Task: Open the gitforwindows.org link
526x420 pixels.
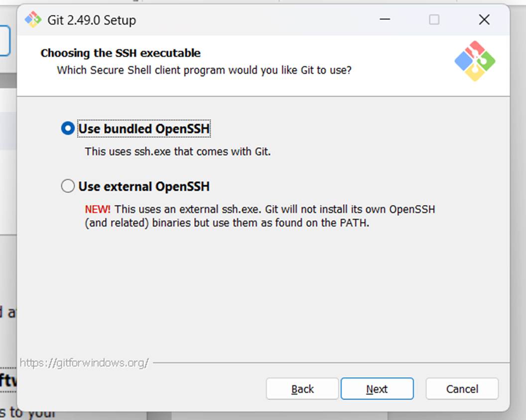Action: 84,363
